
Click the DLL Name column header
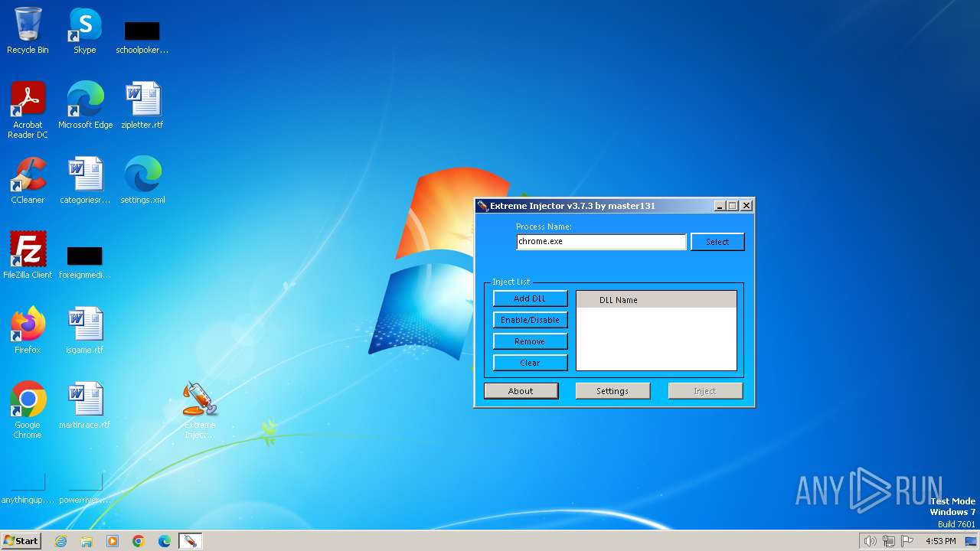[656, 300]
